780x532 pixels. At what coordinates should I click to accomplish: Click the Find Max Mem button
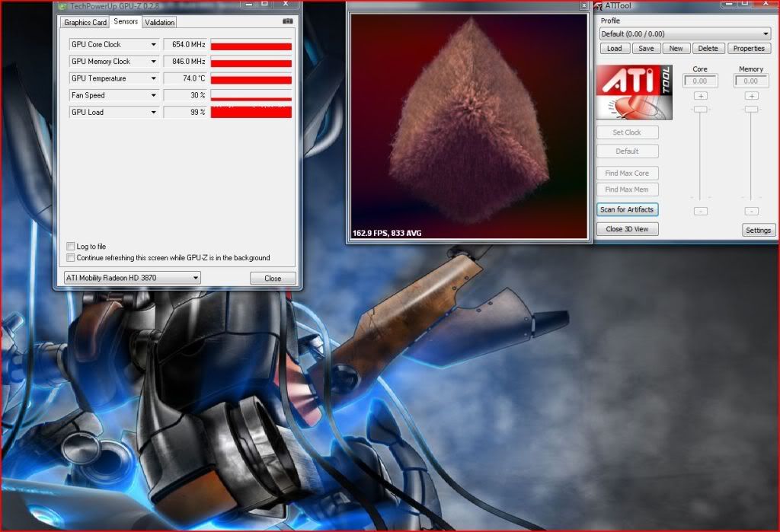click(x=628, y=190)
